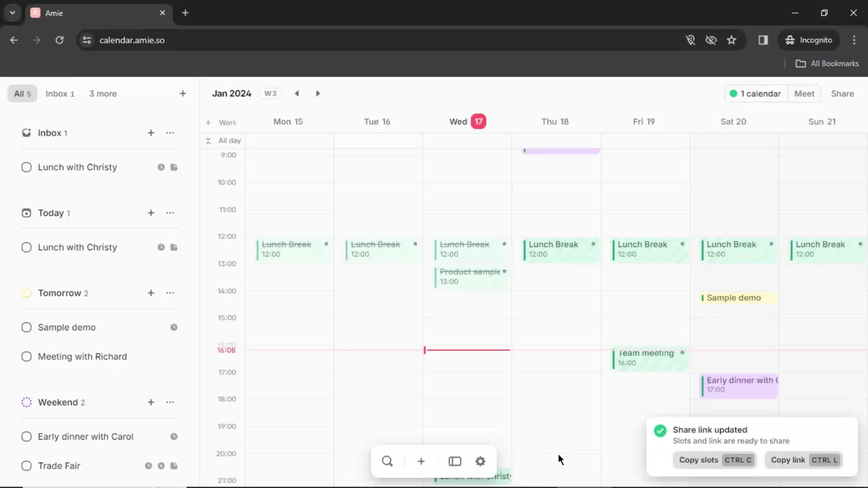The image size is (868, 488).
Task: Toggle the Sample demo task completion
Action: 26,327
